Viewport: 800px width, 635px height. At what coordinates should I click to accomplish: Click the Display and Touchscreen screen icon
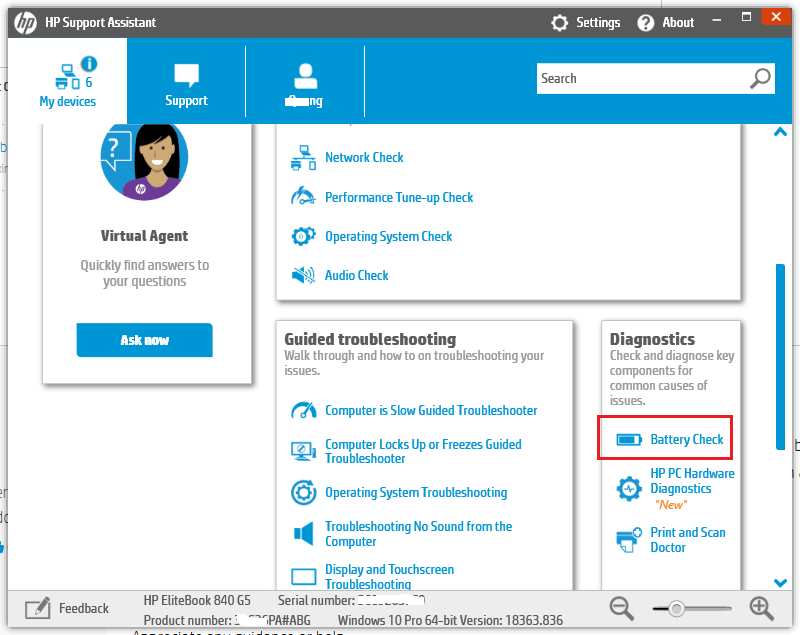304,577
